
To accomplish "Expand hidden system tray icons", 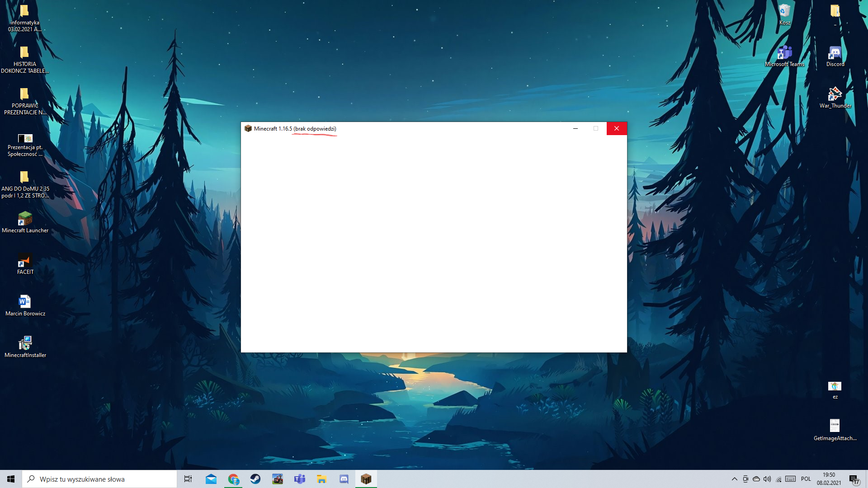I will 734,479.
